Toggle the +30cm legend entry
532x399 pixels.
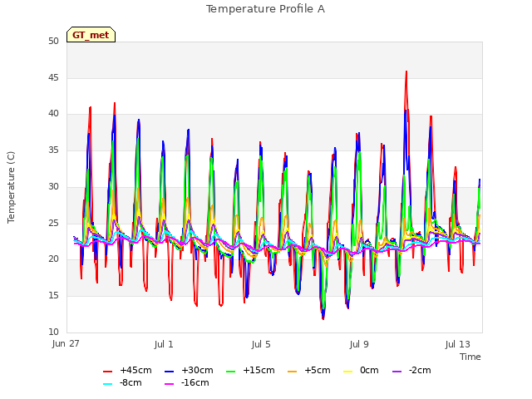pos(189,371)
